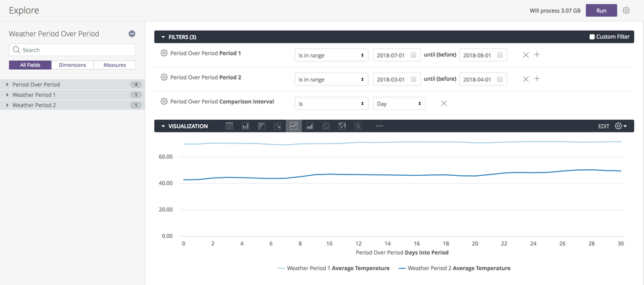Enable the Custom Filter checkbox
This screenshot has height=285, width=644.
tap(592, 37)
